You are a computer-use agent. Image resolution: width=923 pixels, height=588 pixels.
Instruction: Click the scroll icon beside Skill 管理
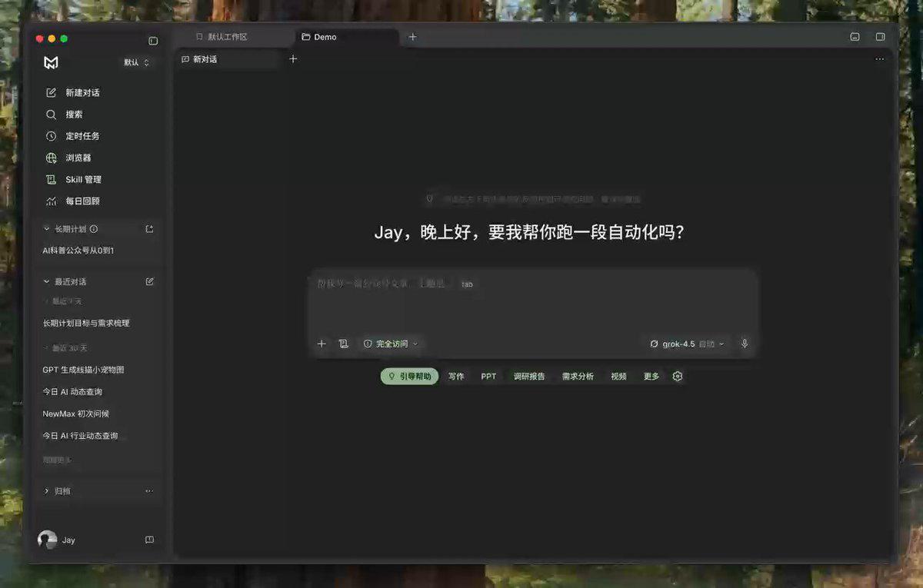click(52, 179)
